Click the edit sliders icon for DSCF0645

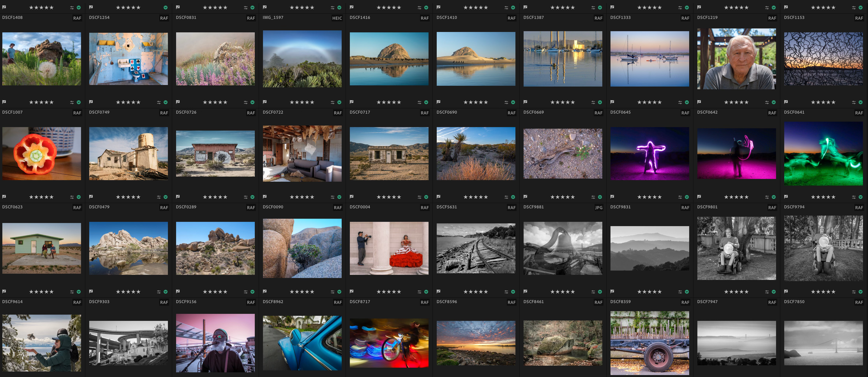click(x=680, y=102)
